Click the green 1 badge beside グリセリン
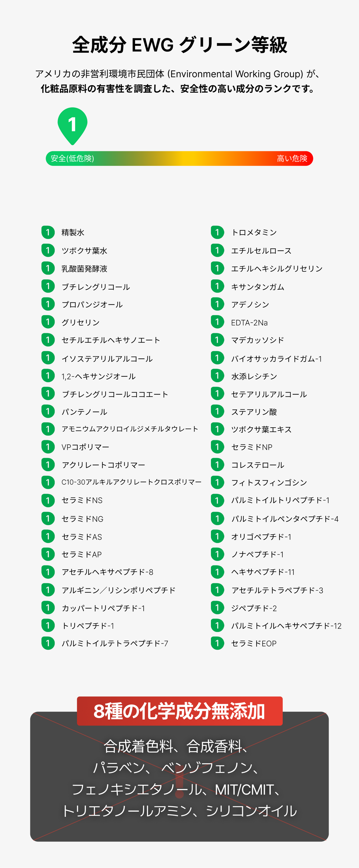 48,322
